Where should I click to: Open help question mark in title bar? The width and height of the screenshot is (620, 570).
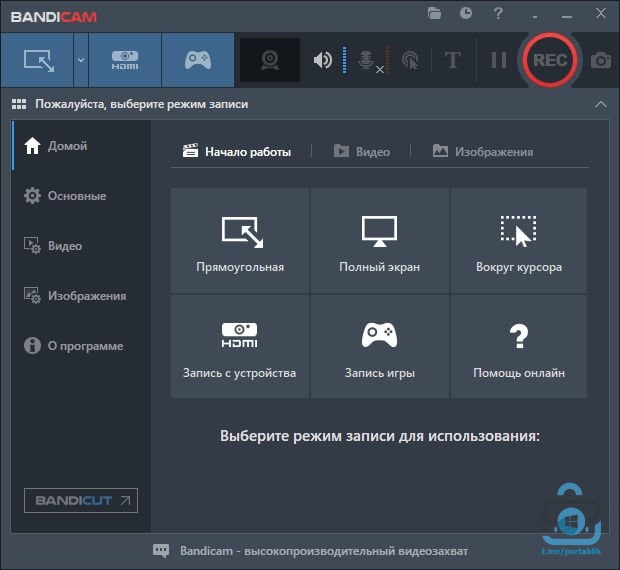[498, 13]
